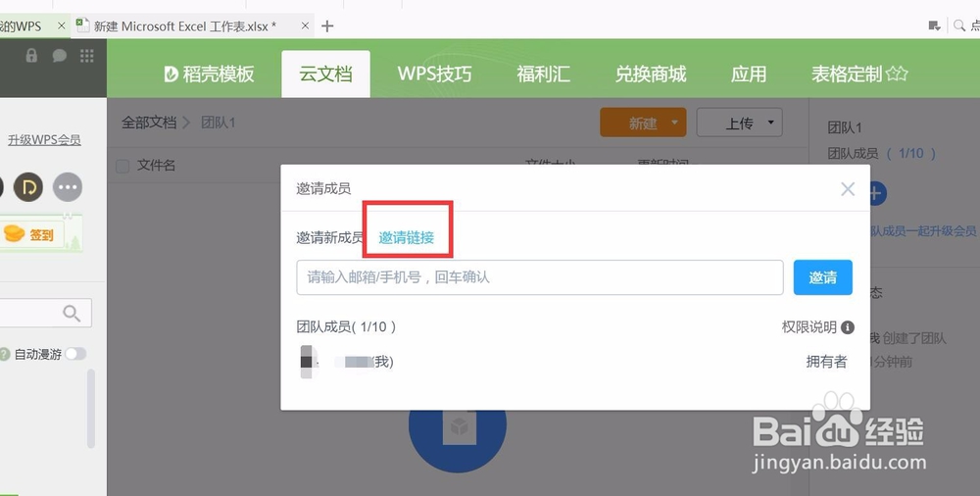This screenshot has height=496, width=980.
Task: Check the 文件名 select-all checkbox
Action: pos(122,166)
